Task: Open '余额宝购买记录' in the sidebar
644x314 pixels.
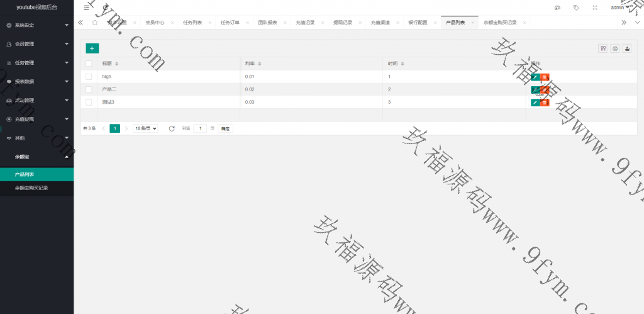Action: 31,188
